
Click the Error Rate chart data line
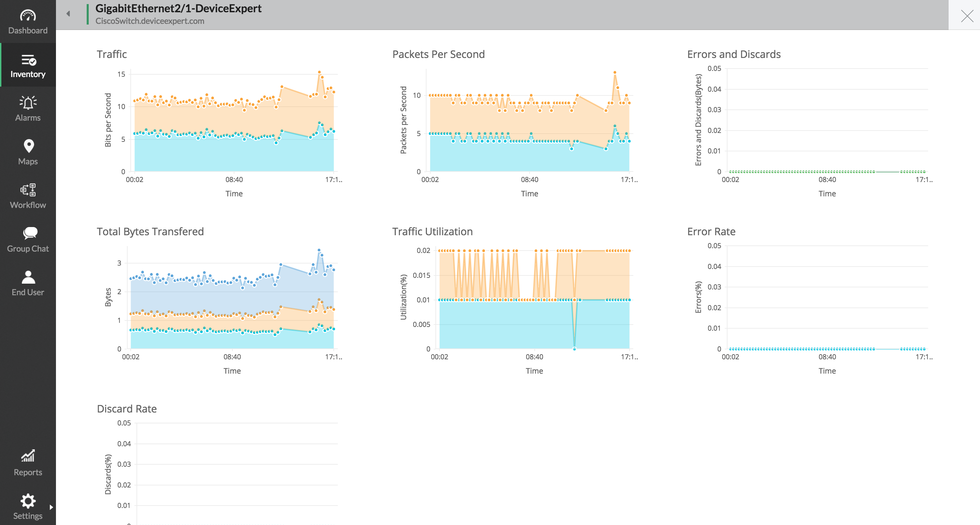799,349
